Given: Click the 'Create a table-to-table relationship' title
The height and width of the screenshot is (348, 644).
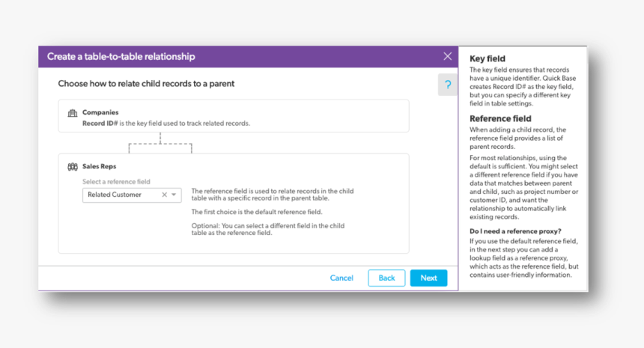Looking at the screenshot, I should [x=121, y=57].
